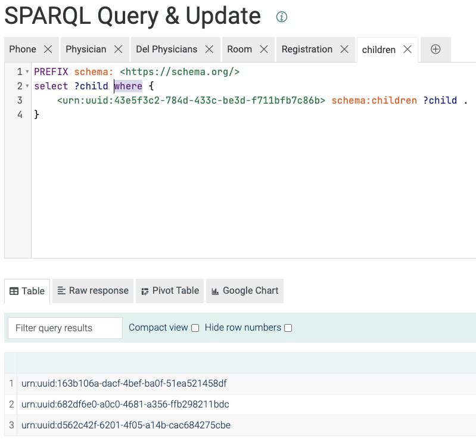The image size is (476, 448).
Task: Close the Del Physicians tab
Action: pyautogui.click(x=209, y=49)
